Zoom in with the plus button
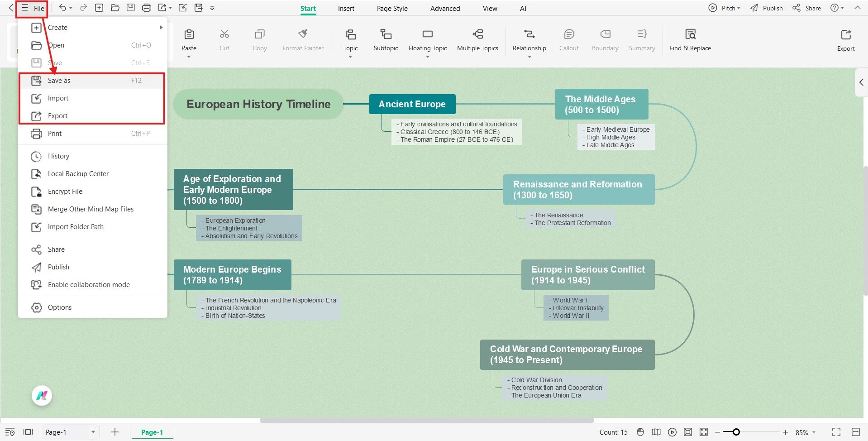 (785, 432)
